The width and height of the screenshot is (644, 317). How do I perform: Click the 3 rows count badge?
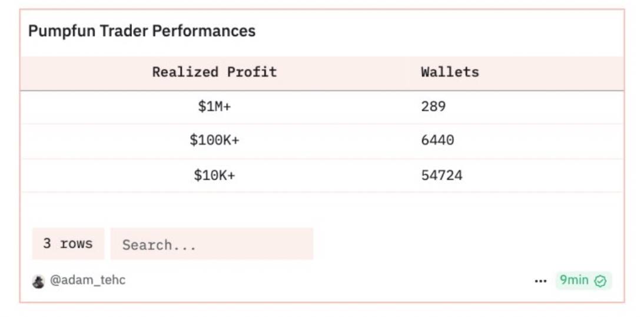coord(68,244)
